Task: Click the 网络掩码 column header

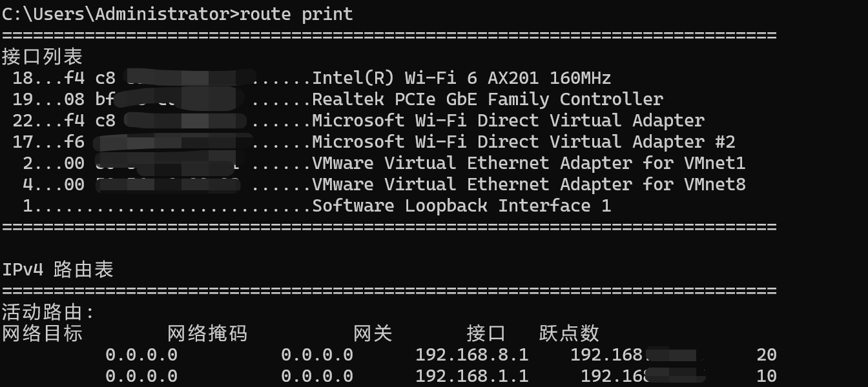Action: pos(207,333)
